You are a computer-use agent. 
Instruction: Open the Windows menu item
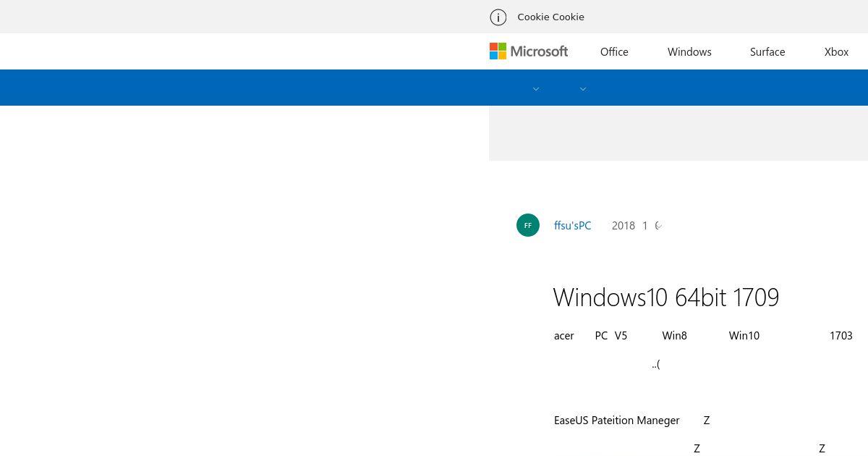pyautogui.click(x=689, y=51)
